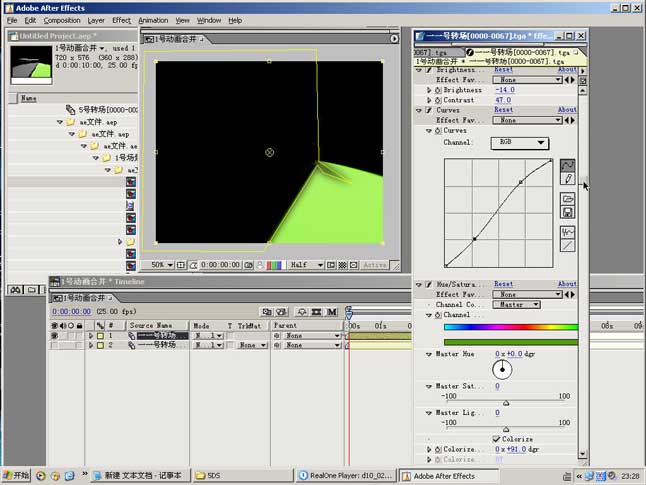Smooth the curve with the smooth icon
This screenshot has width=646, height=485.
567,232
